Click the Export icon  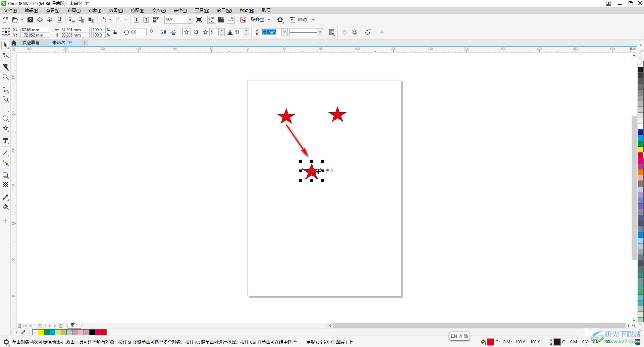[146, 20]
